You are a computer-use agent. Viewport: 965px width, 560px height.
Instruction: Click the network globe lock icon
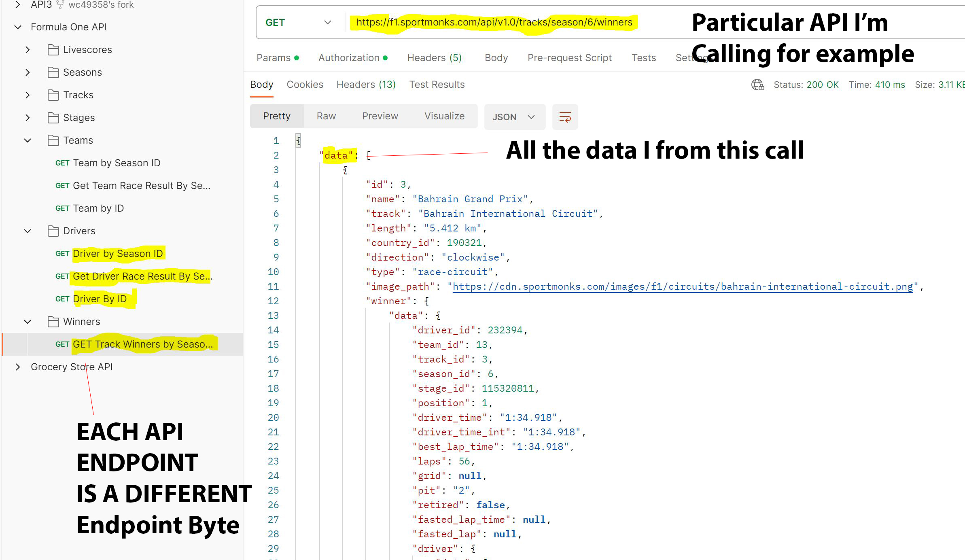757,85
